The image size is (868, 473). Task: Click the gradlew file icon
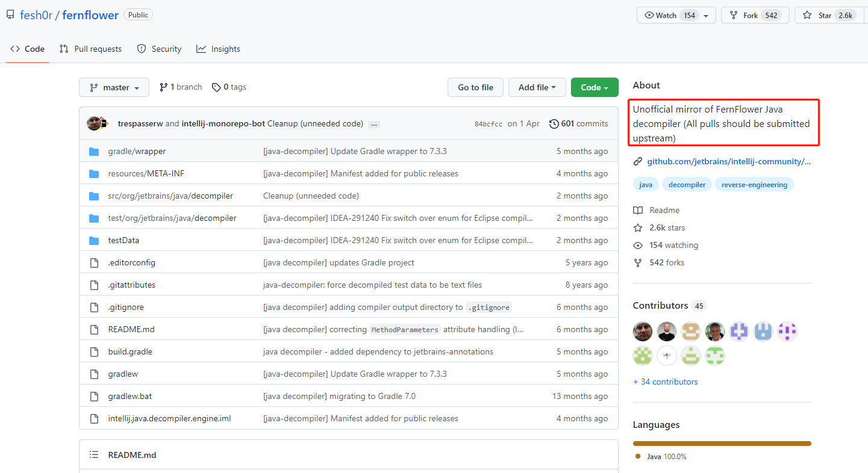click(94, 374)
